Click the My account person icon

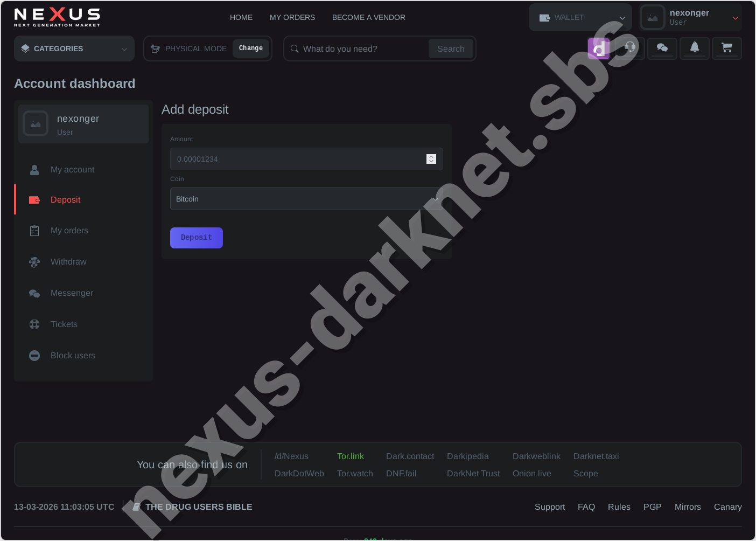[34, 170]
